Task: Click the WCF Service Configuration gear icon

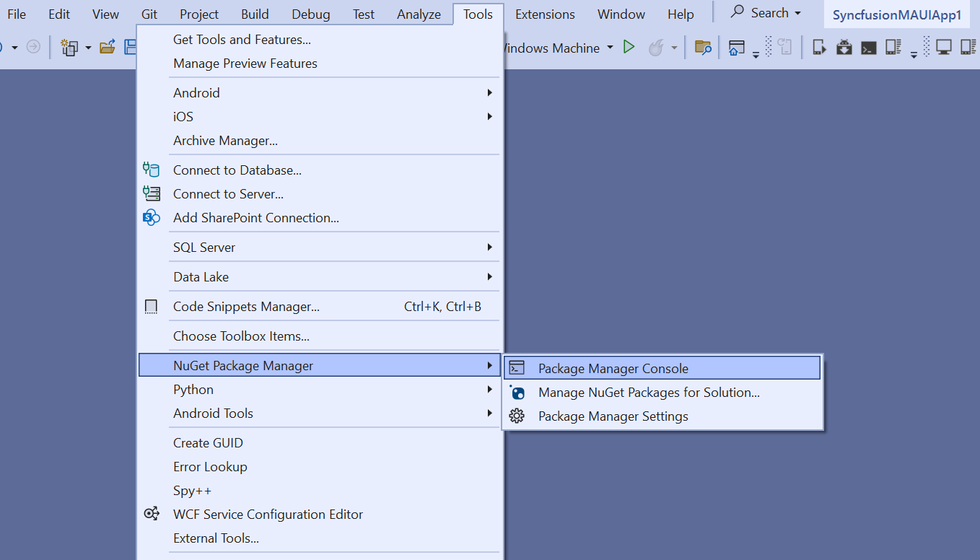Action: pos(151,514)
